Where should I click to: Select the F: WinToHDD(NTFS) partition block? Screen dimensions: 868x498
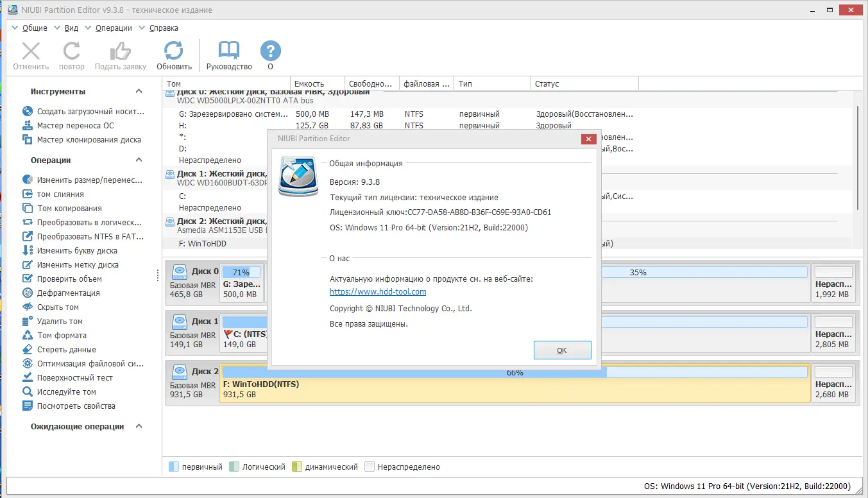pyautogui.click(x=515, y=384)
